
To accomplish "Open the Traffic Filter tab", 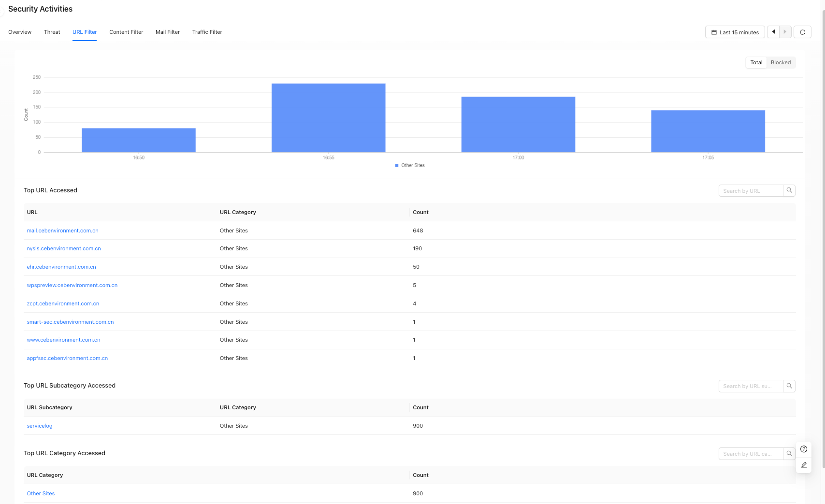I will (207, 32).
